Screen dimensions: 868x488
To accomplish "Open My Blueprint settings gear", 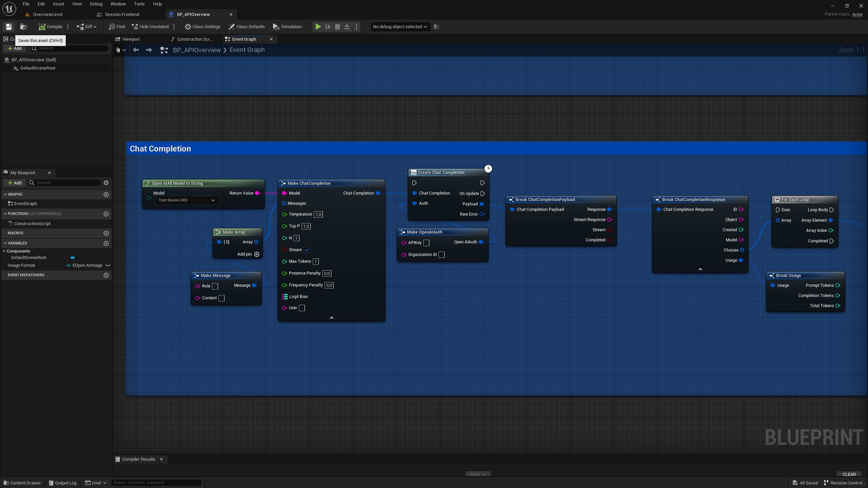I will point(106,183).
